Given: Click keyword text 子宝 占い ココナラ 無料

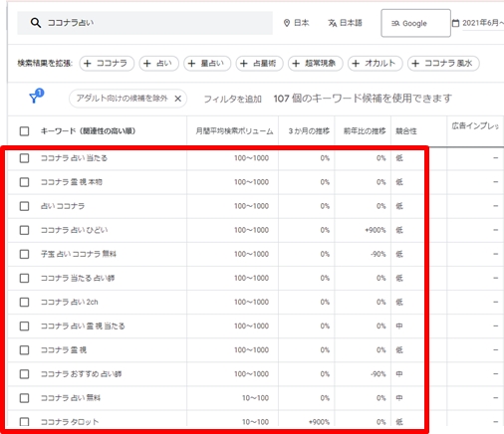Looking at the screenshot, I should [79, 254].
